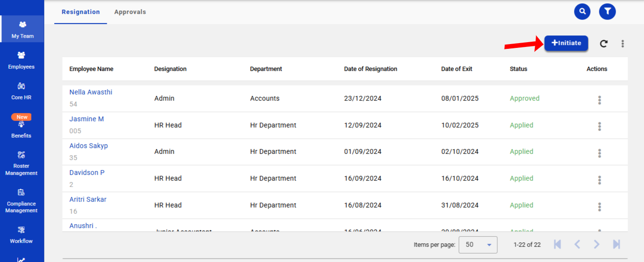This screenshot has width=644, height=262.
Task: Open Benefits module in sidebar
Action: tap(22, 128)
